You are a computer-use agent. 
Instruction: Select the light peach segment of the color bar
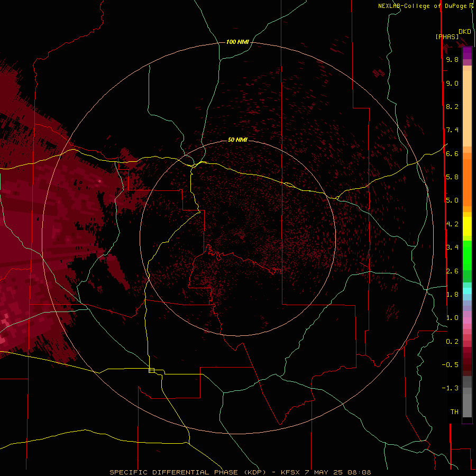(x=467, y=108)
